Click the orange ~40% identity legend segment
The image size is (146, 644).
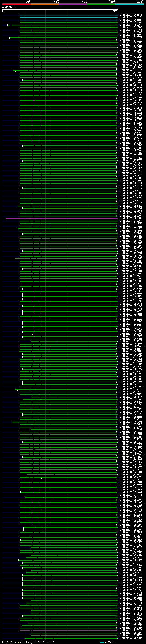click(45, 4)
